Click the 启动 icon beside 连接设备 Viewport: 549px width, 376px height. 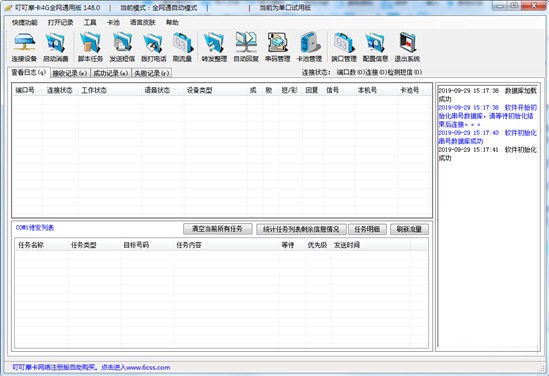[56, 47]
